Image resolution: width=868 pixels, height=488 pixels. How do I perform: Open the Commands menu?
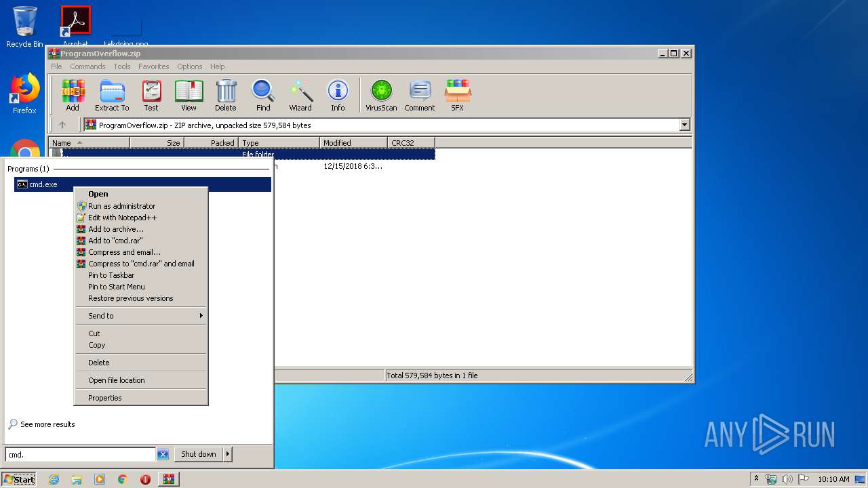coord(87,66)
